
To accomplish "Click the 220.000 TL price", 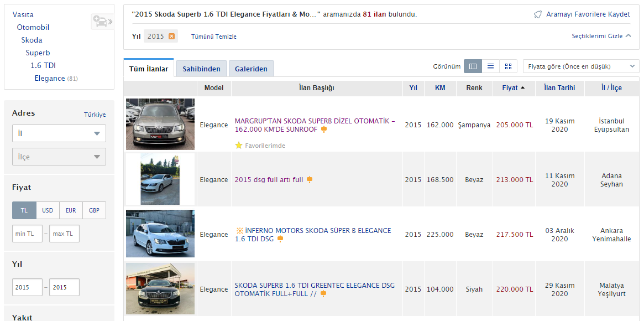I will pos(514,289).
